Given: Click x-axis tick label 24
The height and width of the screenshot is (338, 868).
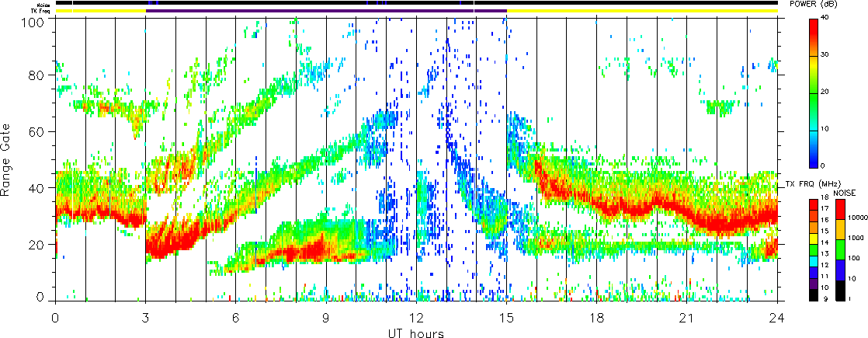Looking at the screenshot, I should (777, 318).
